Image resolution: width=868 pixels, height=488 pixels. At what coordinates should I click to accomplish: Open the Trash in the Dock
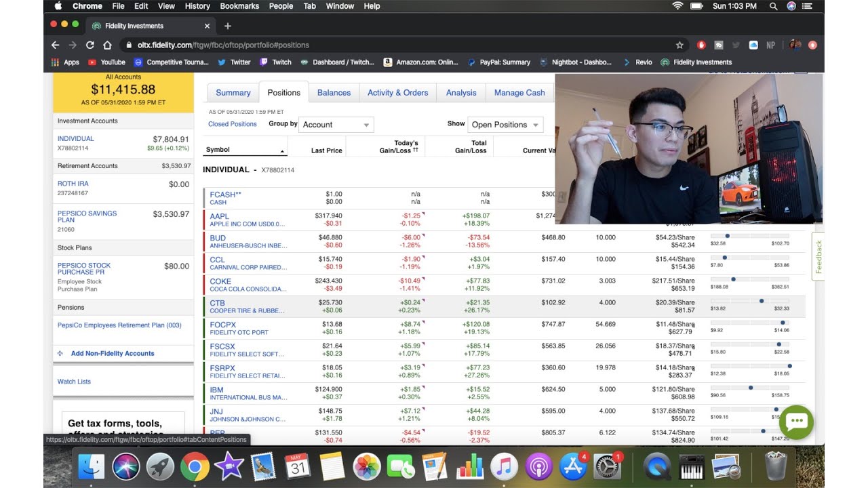coord(775,467)
